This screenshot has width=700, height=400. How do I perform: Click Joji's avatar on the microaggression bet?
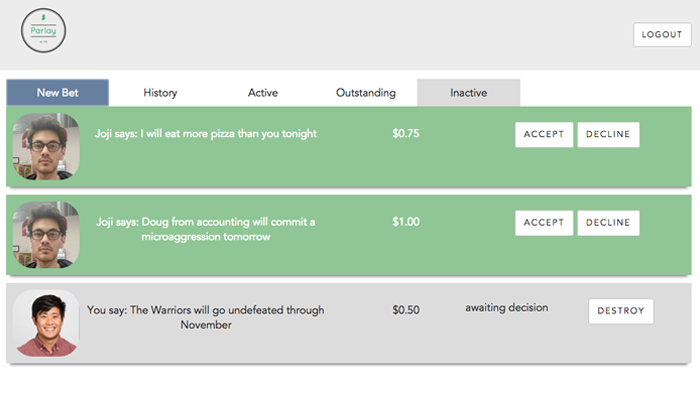point(46,235)
